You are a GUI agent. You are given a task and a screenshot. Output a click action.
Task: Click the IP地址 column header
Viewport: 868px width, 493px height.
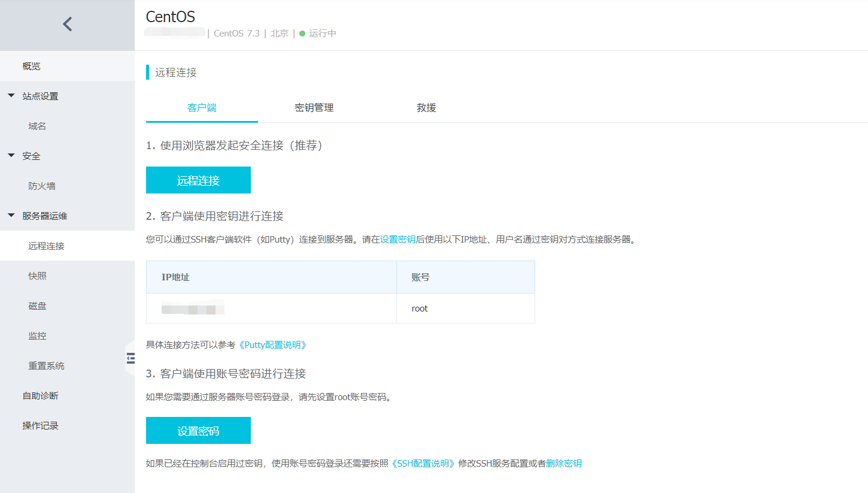271,277
